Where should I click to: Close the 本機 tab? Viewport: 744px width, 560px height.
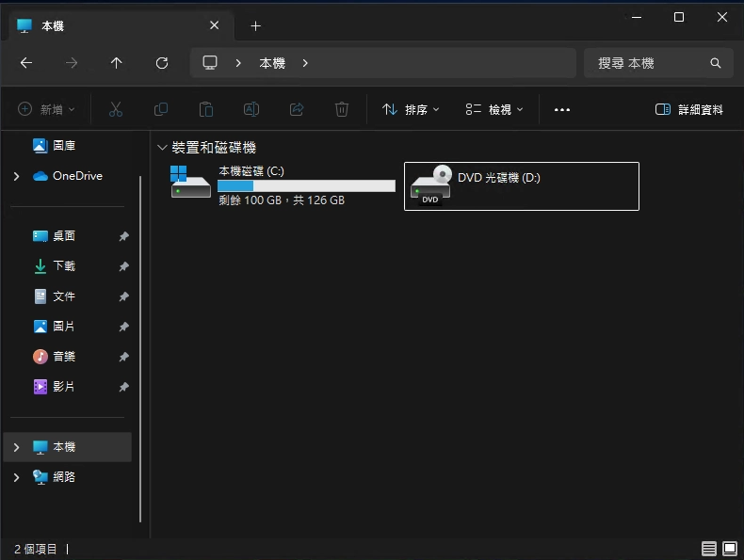[x=215, y=25]
